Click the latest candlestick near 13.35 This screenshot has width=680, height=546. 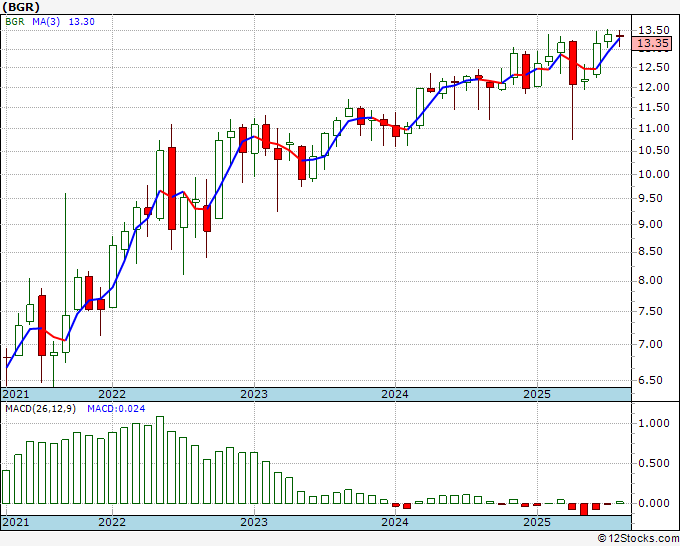620,36
